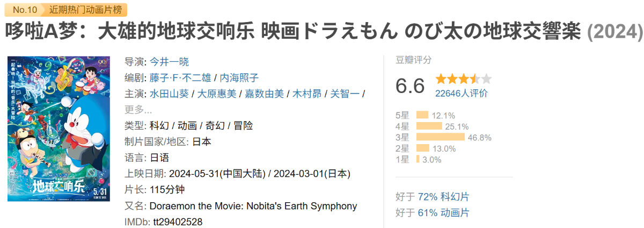644x228 pixels.
Task: Click the star rating icons
Action: pyautogui.click(x=464, y=79)
